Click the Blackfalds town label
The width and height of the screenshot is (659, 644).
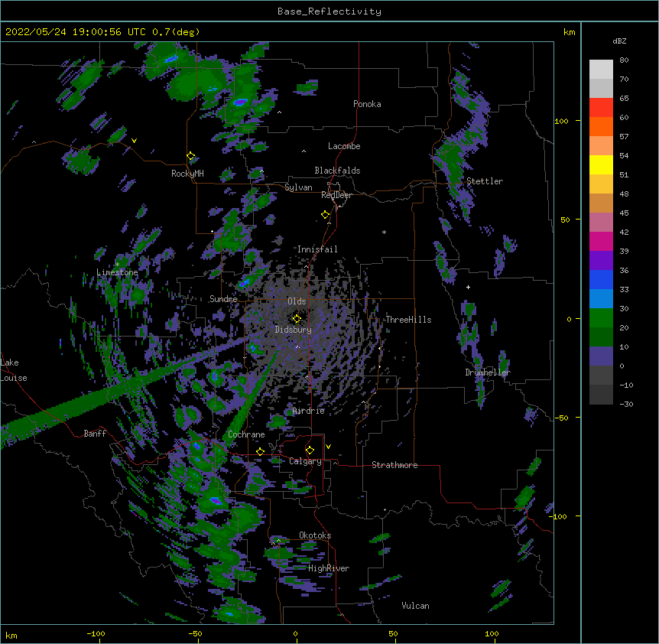(337, 171)
